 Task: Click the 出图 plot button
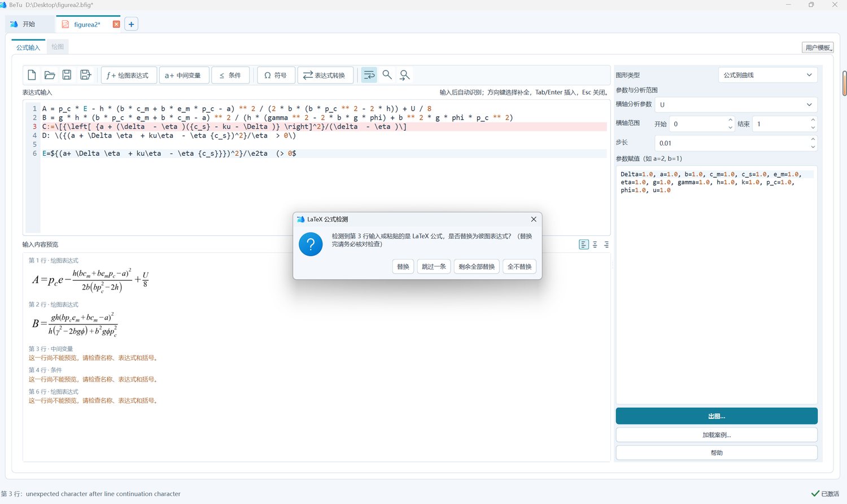pyautogui.click(x=717, y=416)
